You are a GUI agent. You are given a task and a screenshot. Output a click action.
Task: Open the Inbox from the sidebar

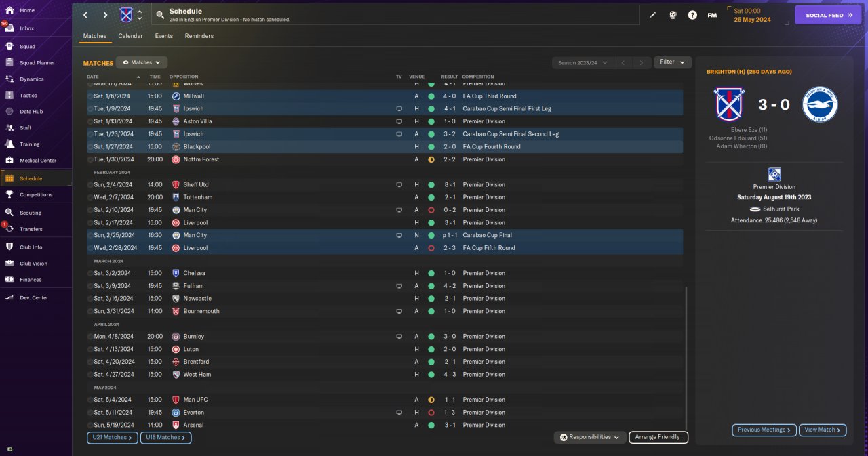(27, 28)
